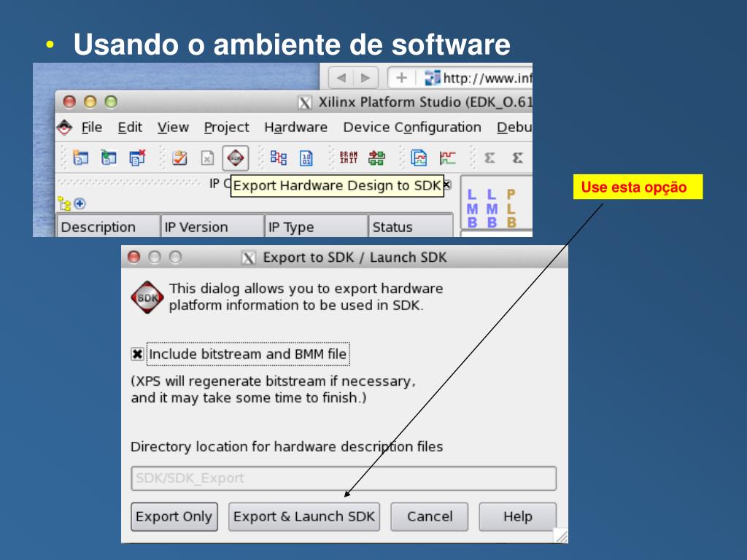Click the green download bitstream icon
Screen dimensions: 747x560
point(376,157)
